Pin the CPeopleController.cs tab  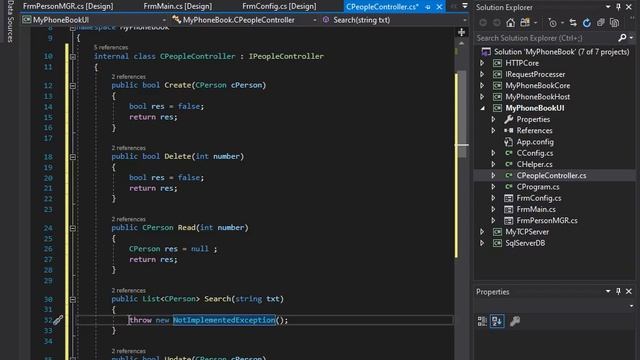click(x=427, y=7)
